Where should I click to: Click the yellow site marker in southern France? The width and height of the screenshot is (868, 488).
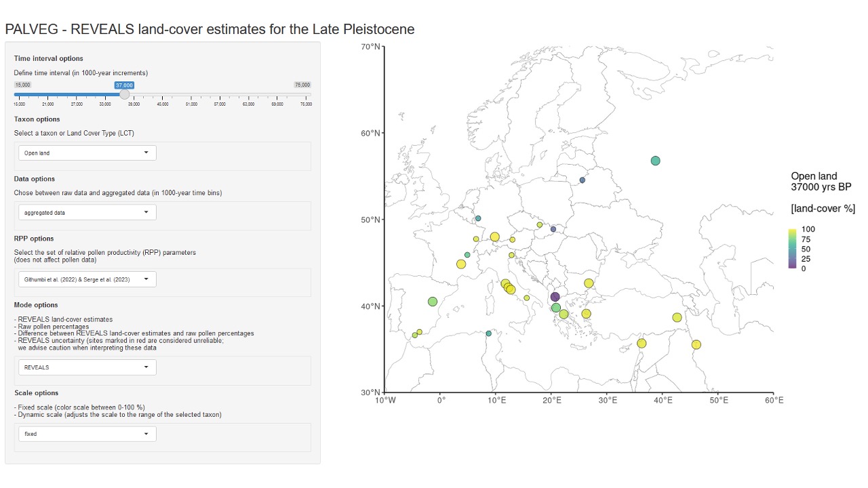click(x=461, y=264)
